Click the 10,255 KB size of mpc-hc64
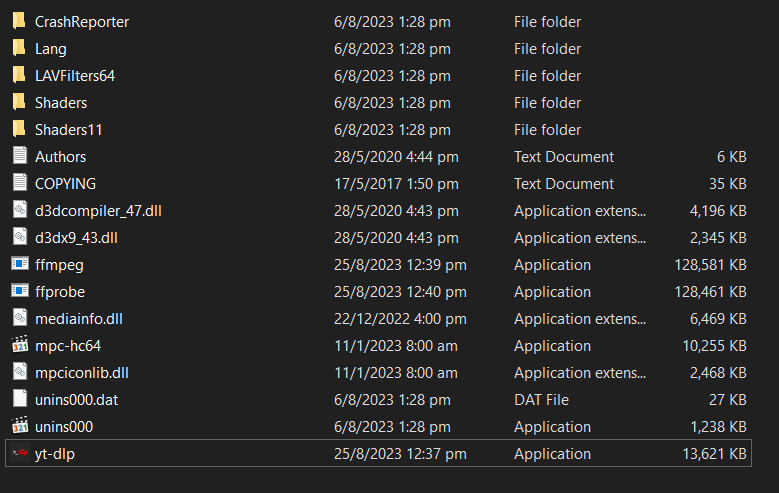This screenshot has width=779, height=493. pyautogui.click(x=714, y=346)
